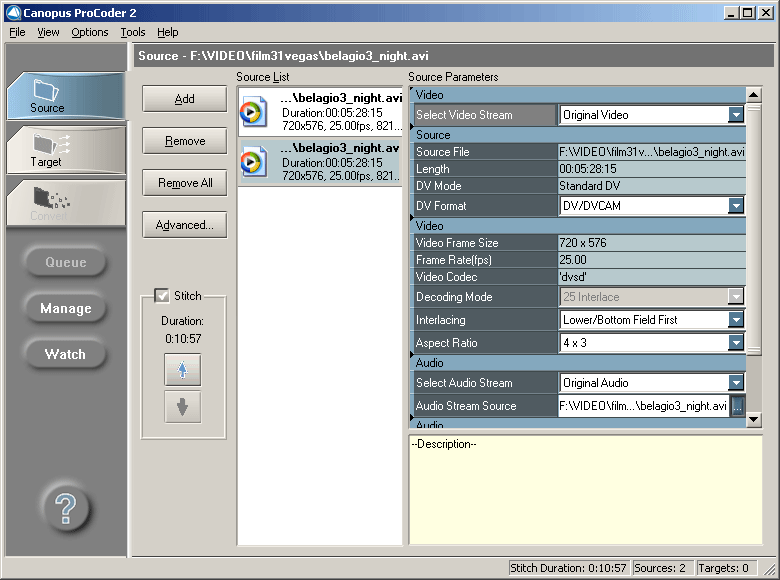
Task: Collapse the Source section header
Action: click(x=577, y=135)
